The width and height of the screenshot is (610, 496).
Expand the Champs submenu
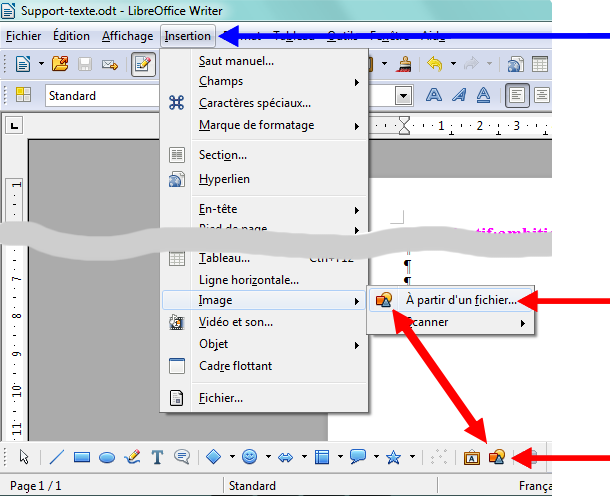click(264, 81)
